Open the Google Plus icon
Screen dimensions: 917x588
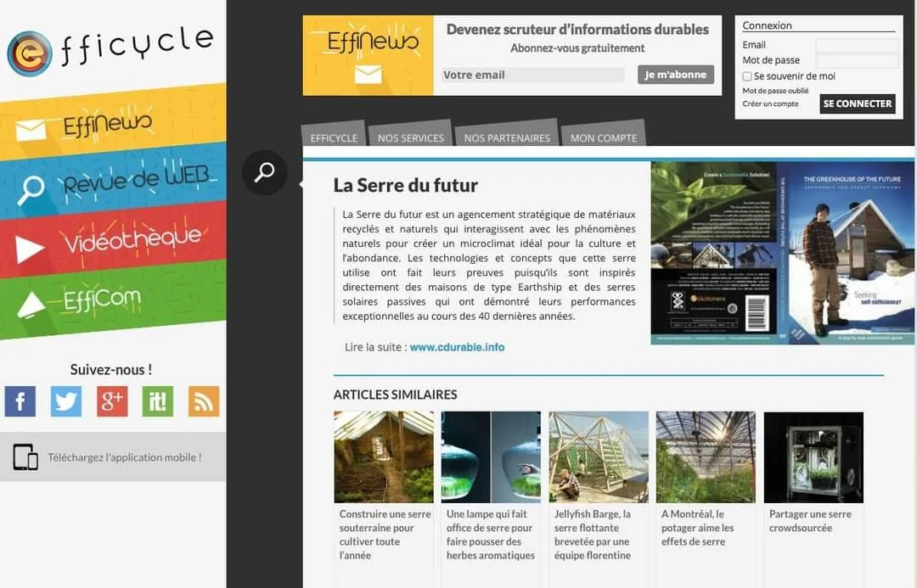[112, 401]
